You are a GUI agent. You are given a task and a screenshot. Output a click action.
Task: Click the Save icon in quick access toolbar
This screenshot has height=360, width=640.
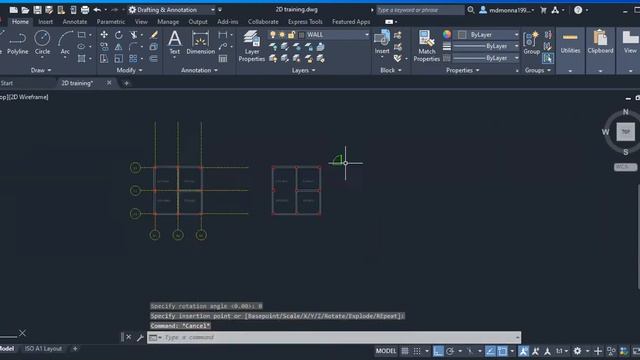[37, 10]
